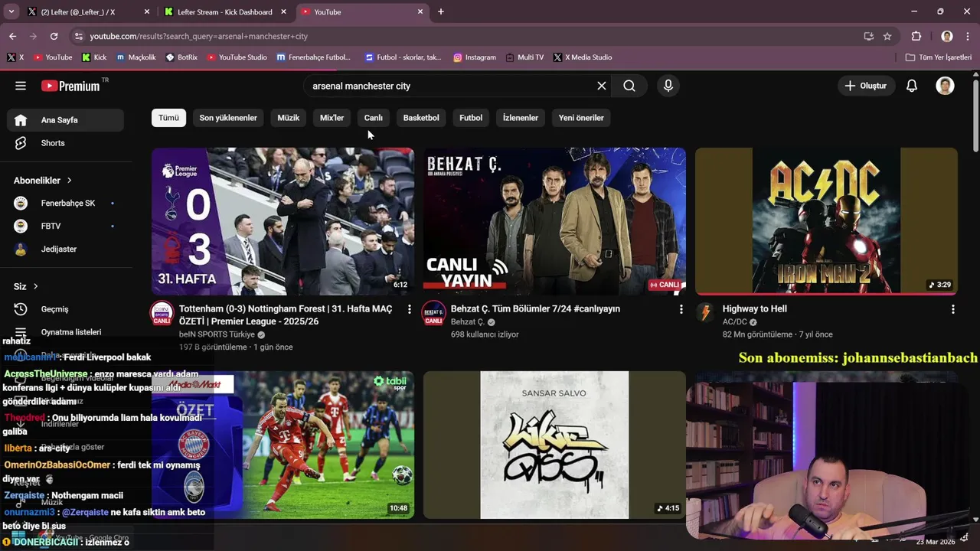Screen dimensions: 980x551
Task: Open the account avatar menu in YouTube
Action: 946,86
